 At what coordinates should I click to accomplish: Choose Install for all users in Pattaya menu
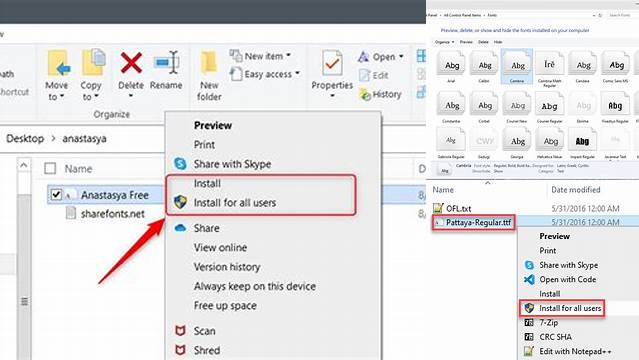[570, 308]
